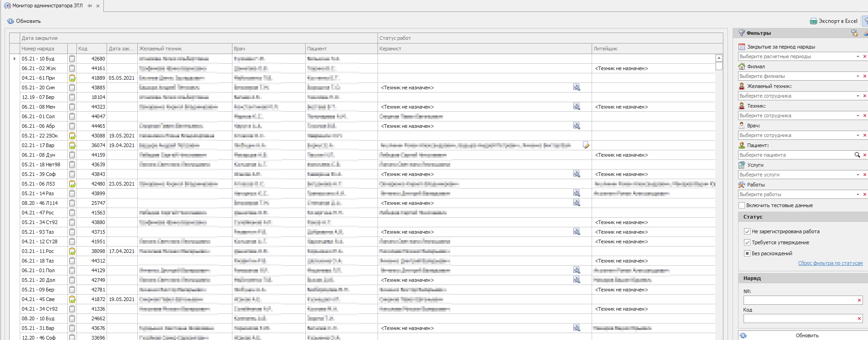
Task: Enable the Включить тестовые данные checkbox
Action: coord(742,205)
